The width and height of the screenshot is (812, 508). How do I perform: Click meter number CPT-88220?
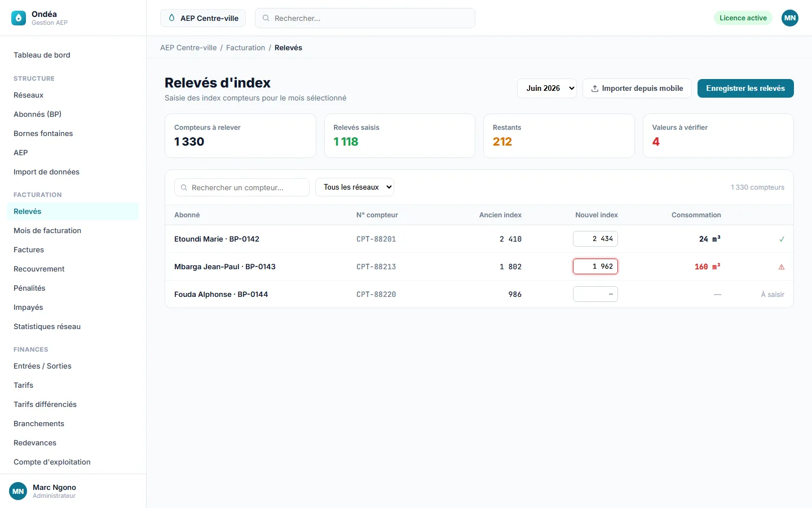pos(376,295)
